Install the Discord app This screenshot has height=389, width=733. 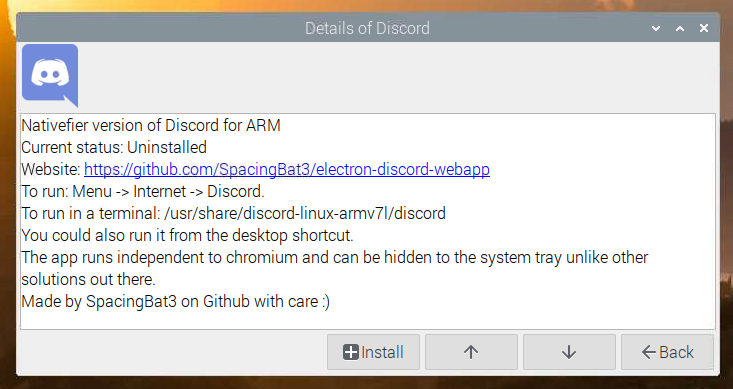pos(373,352)
